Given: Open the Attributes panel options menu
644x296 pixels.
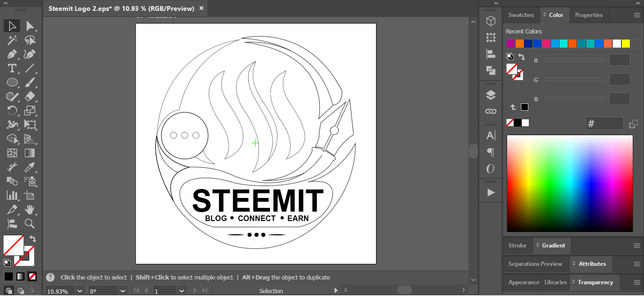Looking at the screenshot, I should (636, 264).
